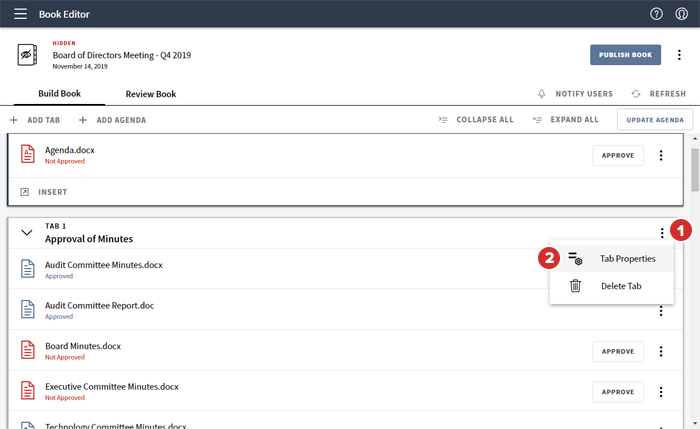Screen dimensions: 700x429
Task: Click the Audit Committee Minutes document icon
Action: (x=28, y=269)
